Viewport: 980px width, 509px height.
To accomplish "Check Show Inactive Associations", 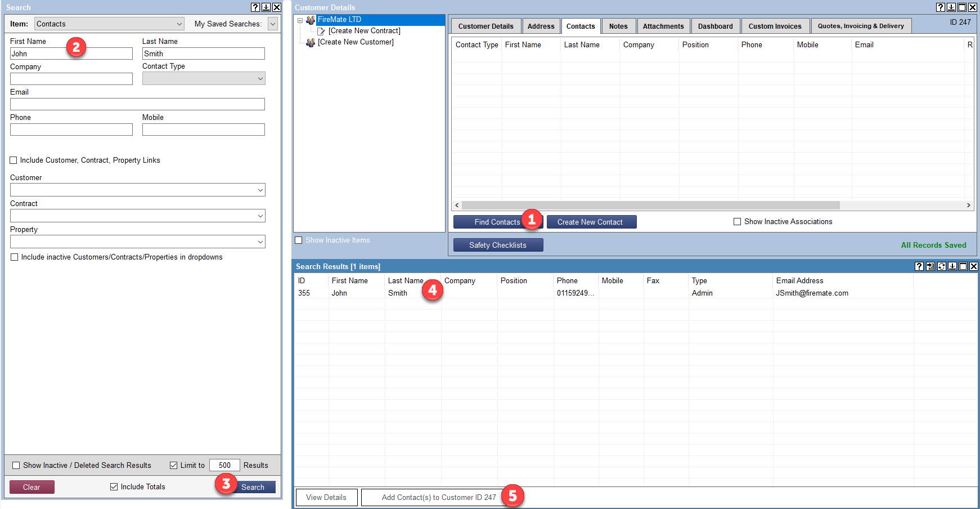I will click(738, 221).
